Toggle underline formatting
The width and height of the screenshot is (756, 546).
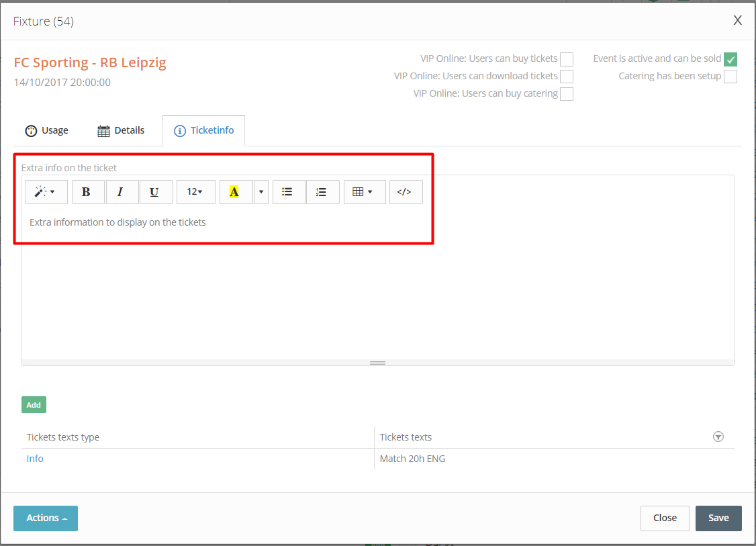click(156, 192)
